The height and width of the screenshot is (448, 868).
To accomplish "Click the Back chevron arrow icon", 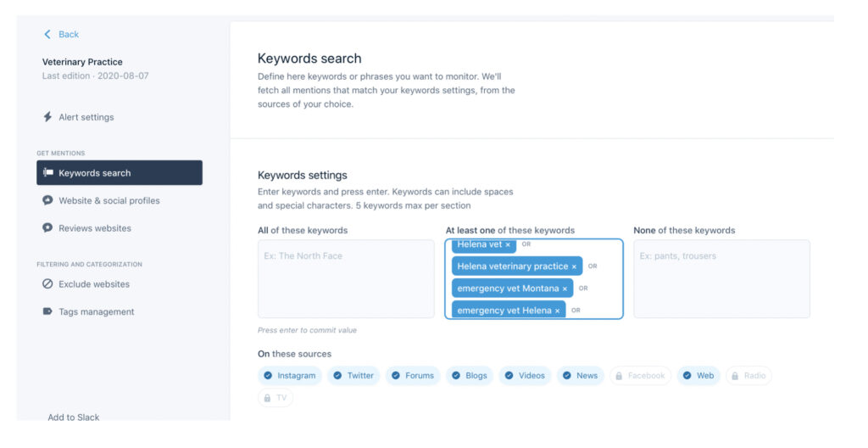I will [x=47, y=35].
